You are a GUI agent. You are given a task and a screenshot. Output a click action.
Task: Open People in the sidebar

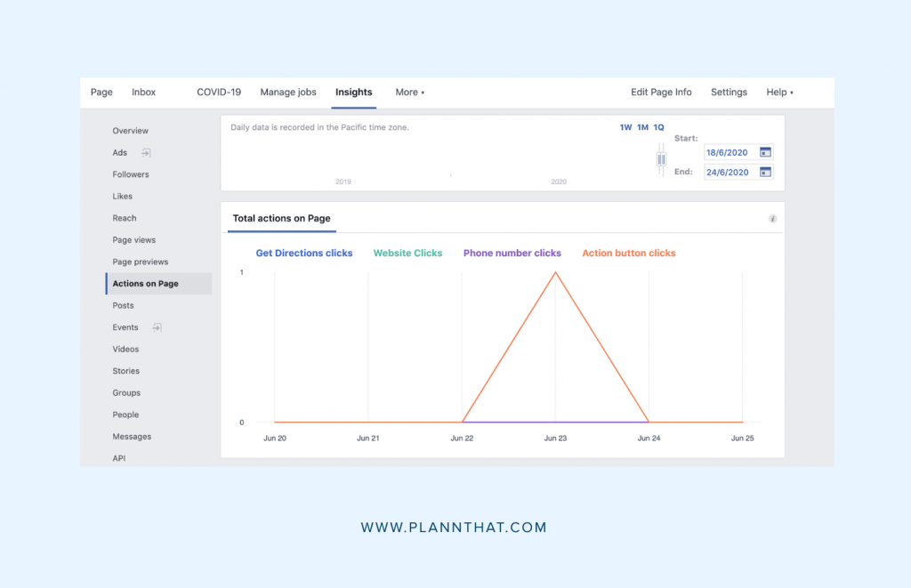tap(125, 415)
